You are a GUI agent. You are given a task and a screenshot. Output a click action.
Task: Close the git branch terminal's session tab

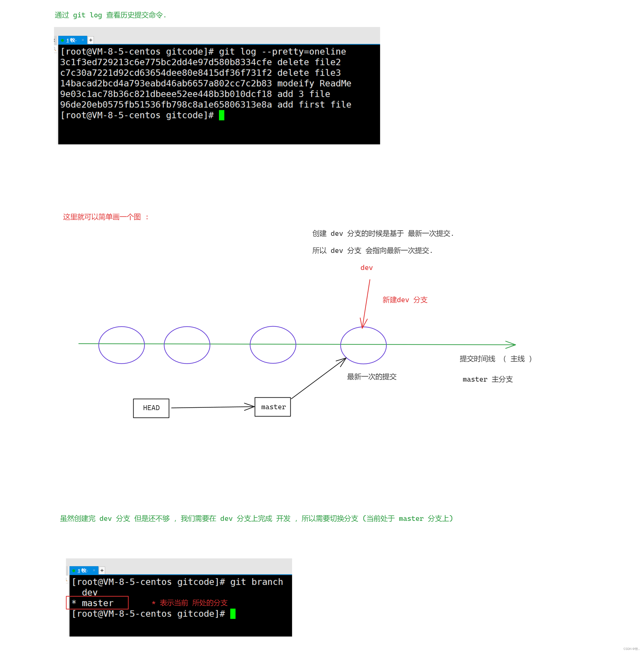pyautogui.click(x=94, y=570)
